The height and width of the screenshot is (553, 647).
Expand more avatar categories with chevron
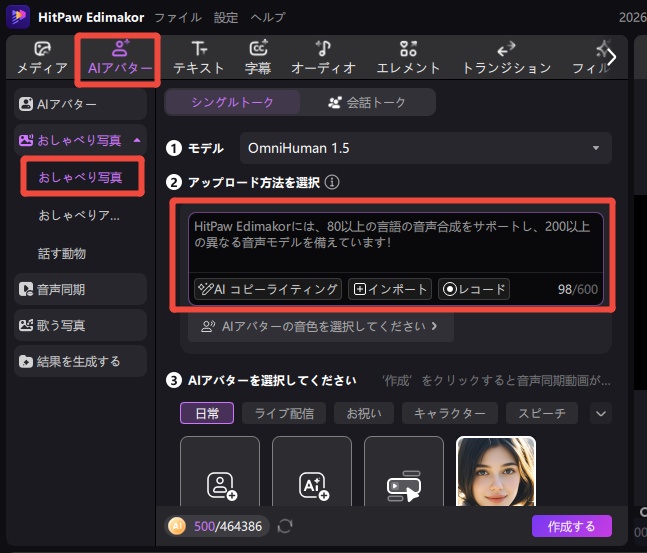click(601, 413)
